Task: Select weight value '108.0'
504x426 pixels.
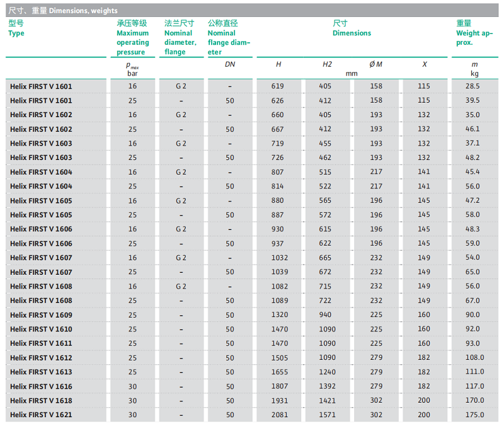Action: pyautogui.click(x=475, y=357)
